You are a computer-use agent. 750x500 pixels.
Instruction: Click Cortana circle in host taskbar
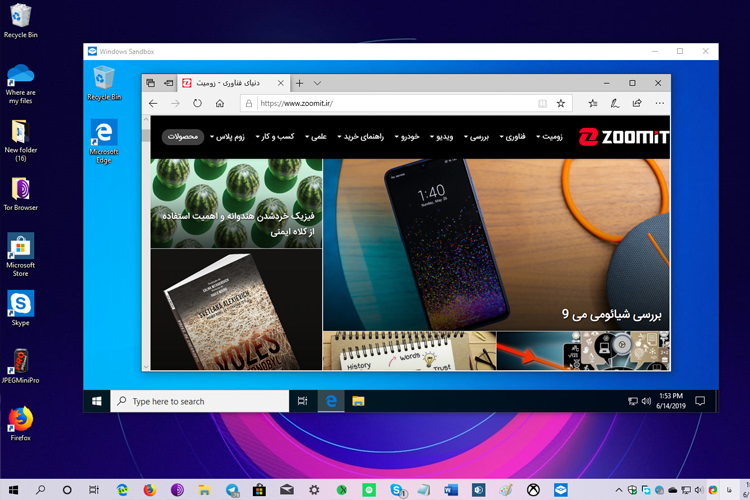pos(67,489)
